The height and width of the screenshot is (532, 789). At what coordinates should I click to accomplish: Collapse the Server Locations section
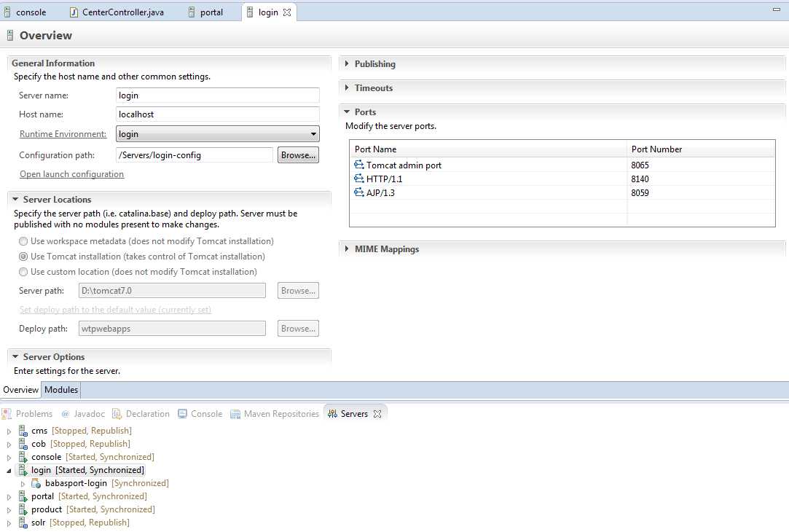[15, 199]
